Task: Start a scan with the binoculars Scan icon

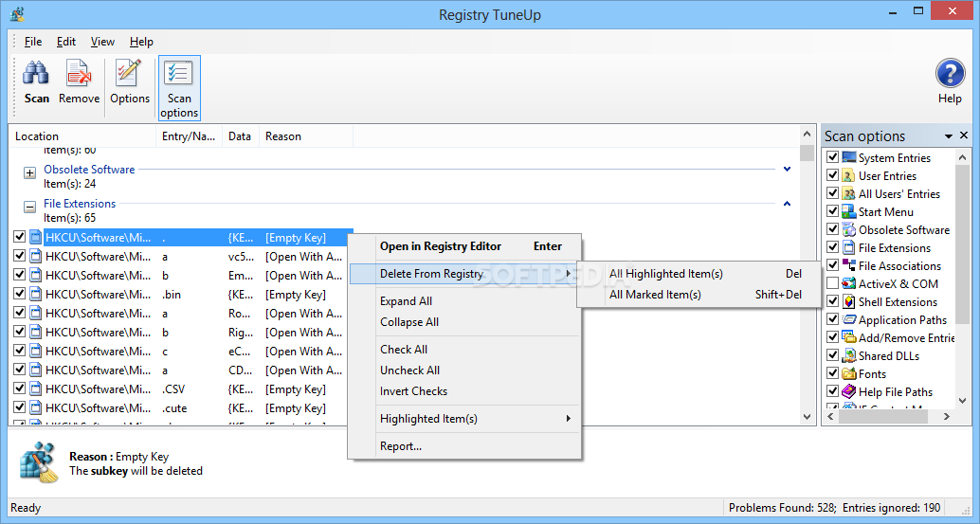Action: (36, 74)
